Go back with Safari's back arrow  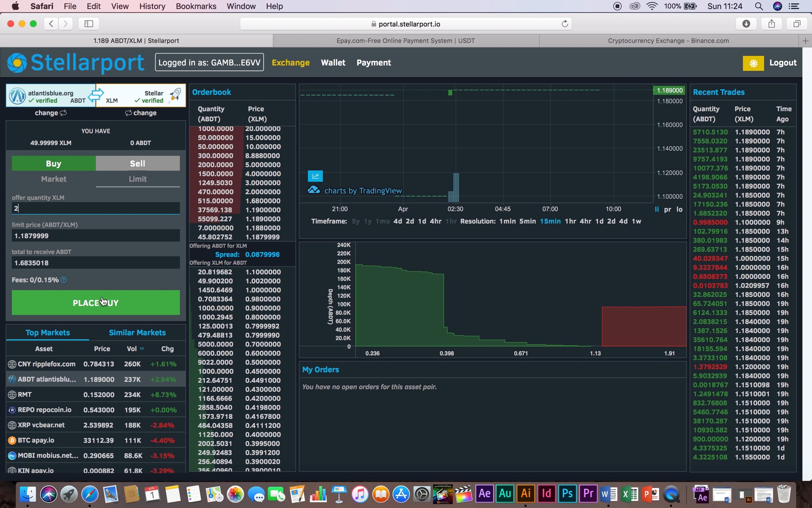click(51, 24)
